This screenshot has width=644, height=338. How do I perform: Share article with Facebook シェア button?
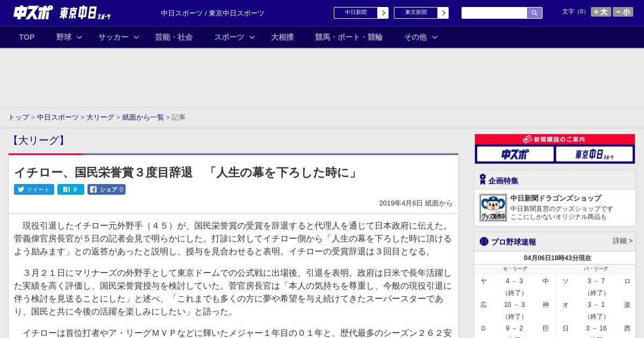point(106,189)
